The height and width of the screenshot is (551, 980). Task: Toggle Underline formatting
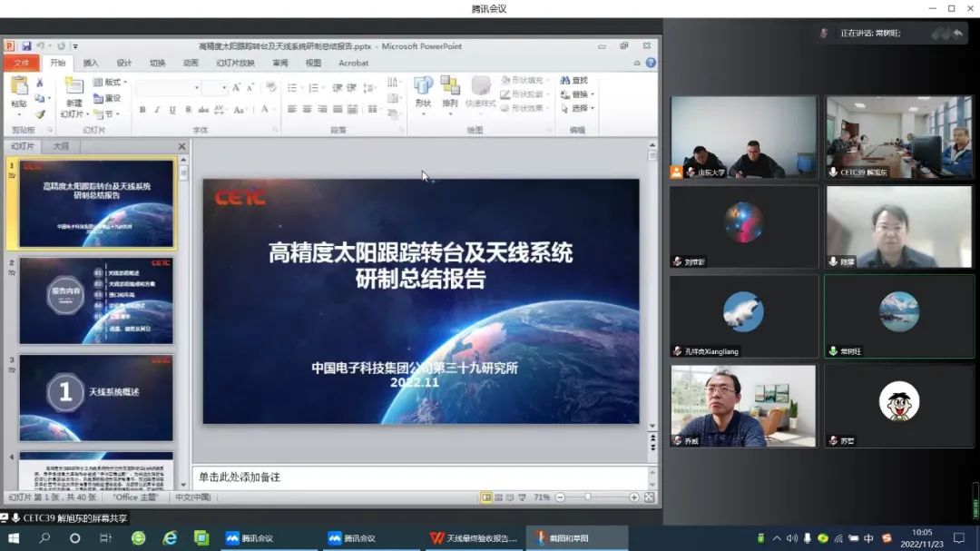pyautogui.click(x=172, y=110)
